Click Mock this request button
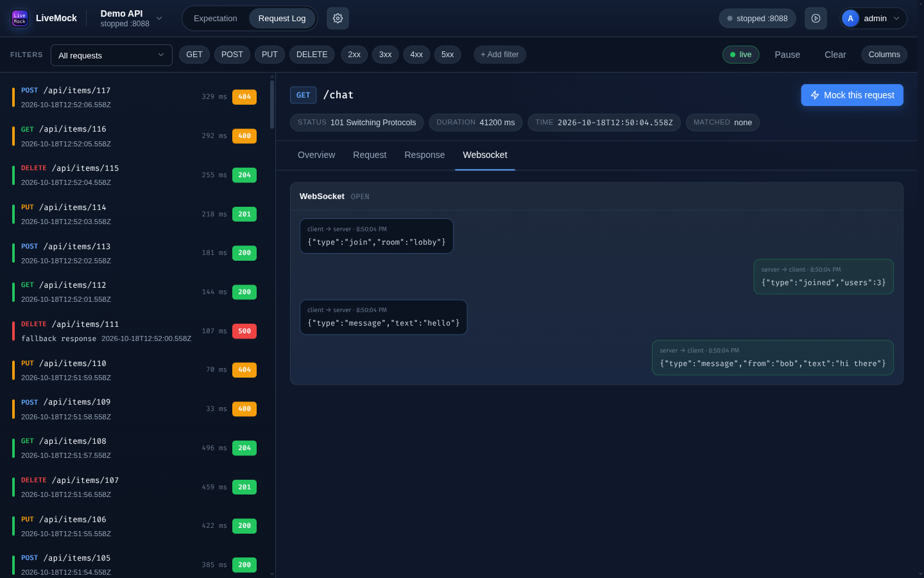 852,95
